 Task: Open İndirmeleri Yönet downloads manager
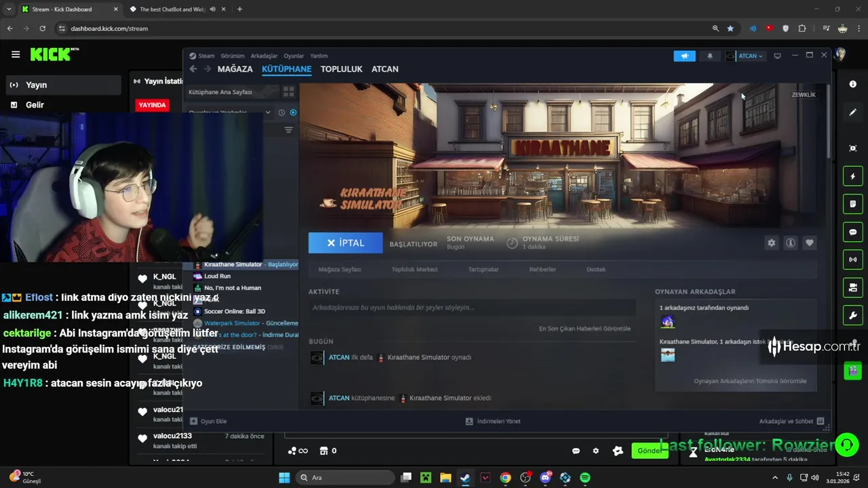click(x=493, y=421)
